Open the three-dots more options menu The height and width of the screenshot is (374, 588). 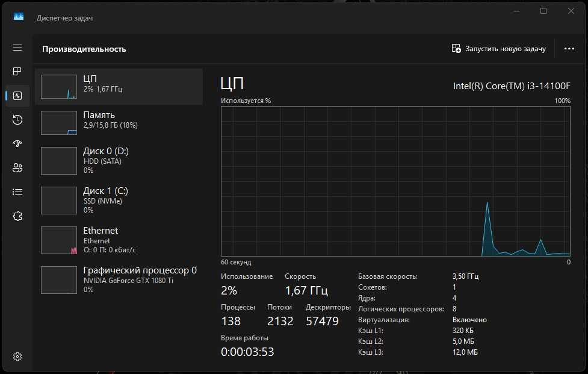click(569, 48)
